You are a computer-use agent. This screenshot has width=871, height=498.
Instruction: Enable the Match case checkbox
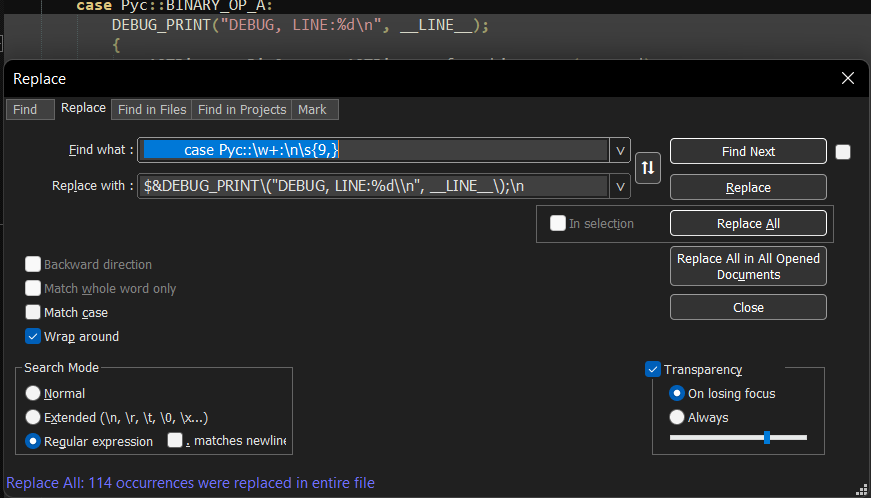pyautogui.click(x=33, y=313)
